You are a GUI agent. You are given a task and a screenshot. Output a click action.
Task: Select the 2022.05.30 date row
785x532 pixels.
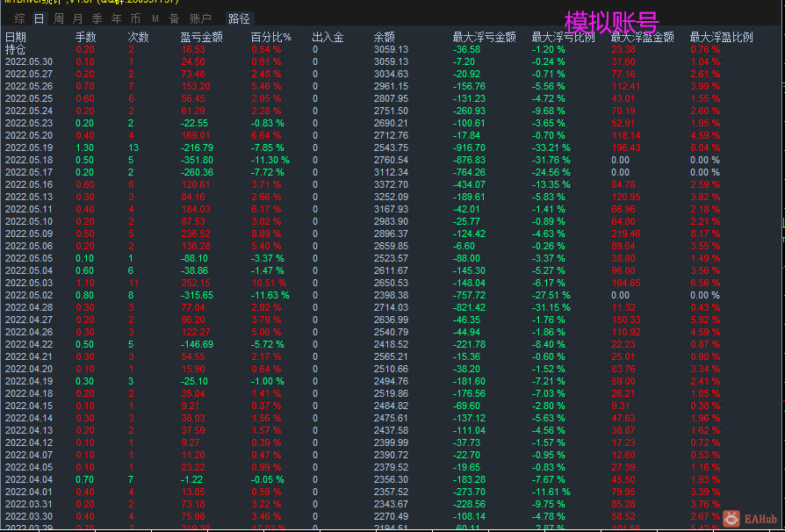[28, 61]
